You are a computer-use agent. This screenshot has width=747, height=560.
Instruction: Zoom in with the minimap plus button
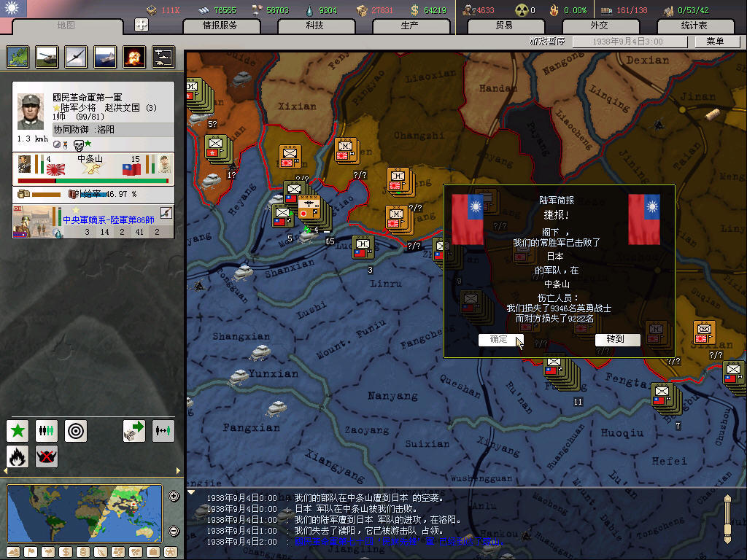point(174,497)
